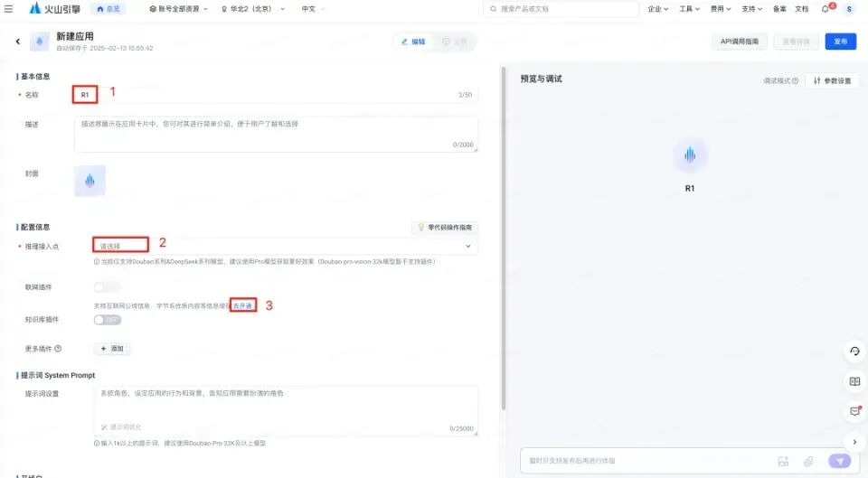Go back with the left arrow

[x=18, y=42]
